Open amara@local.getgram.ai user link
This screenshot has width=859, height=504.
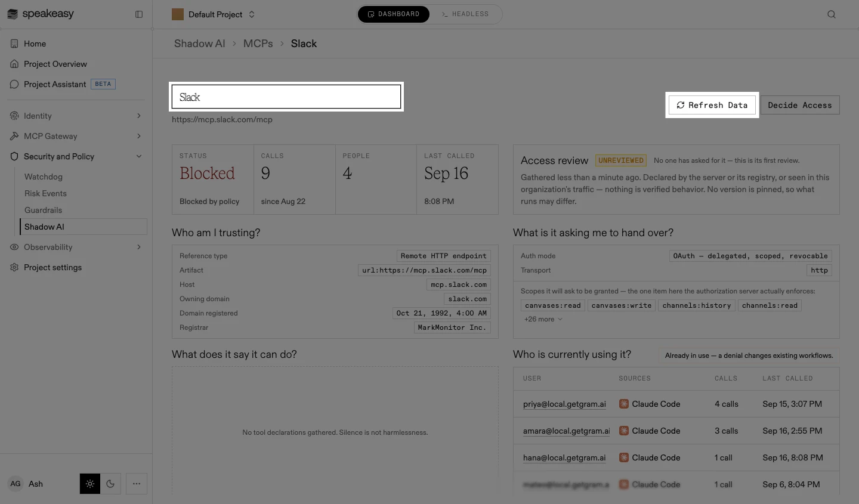tap(567, 431)
